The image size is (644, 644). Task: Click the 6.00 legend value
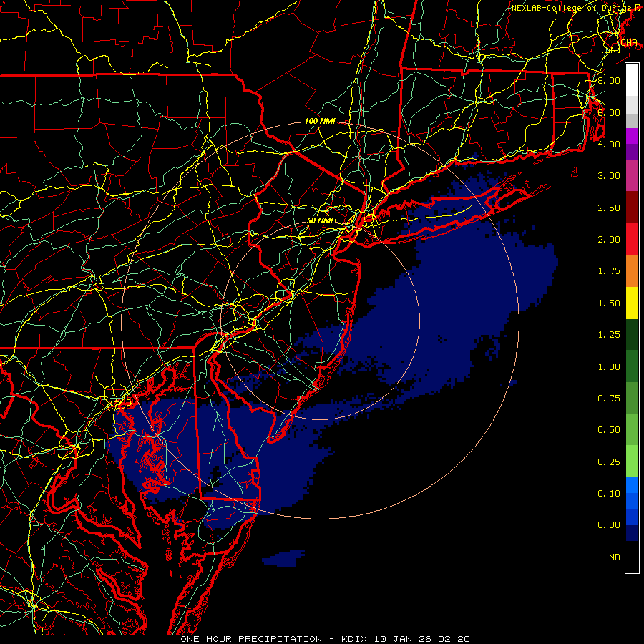(609, 112)
